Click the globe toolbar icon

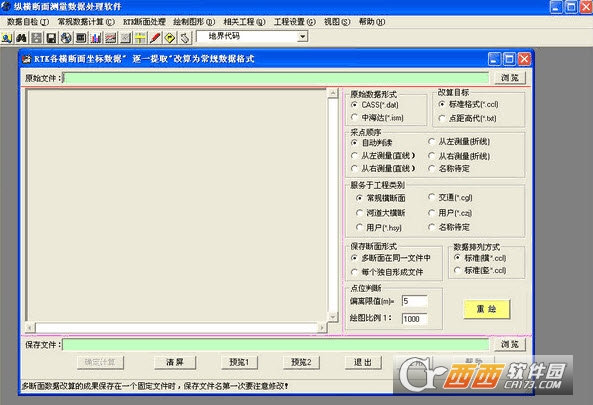point(66,37)
